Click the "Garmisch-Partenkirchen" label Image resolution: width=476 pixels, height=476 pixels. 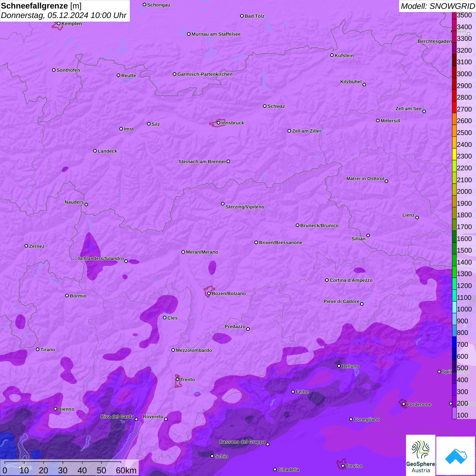tap(205, 74)
